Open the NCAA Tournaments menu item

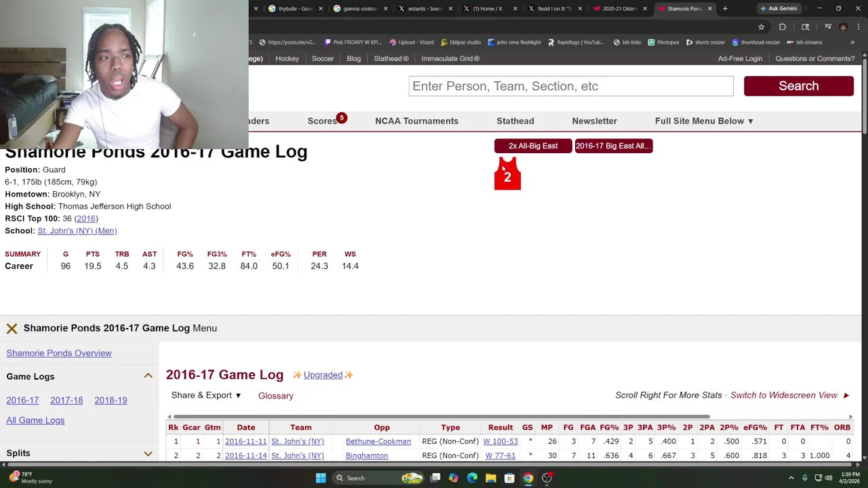(x=416, y=121)
